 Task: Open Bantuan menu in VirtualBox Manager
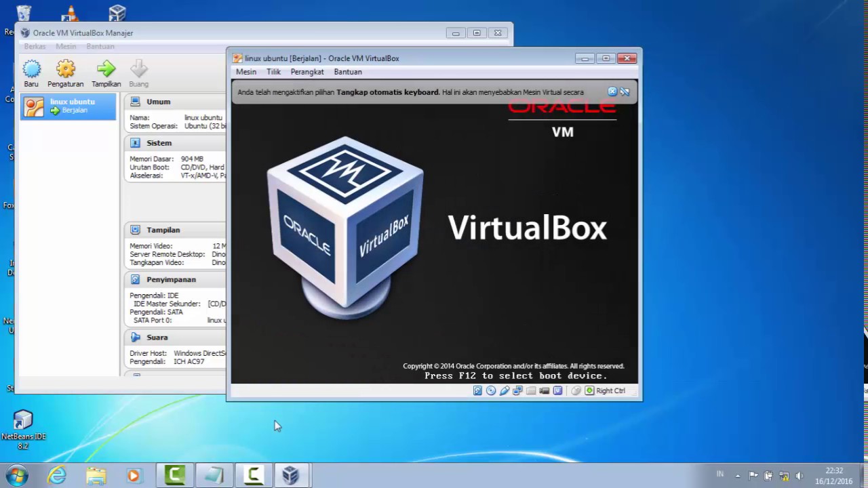(100, 47)
